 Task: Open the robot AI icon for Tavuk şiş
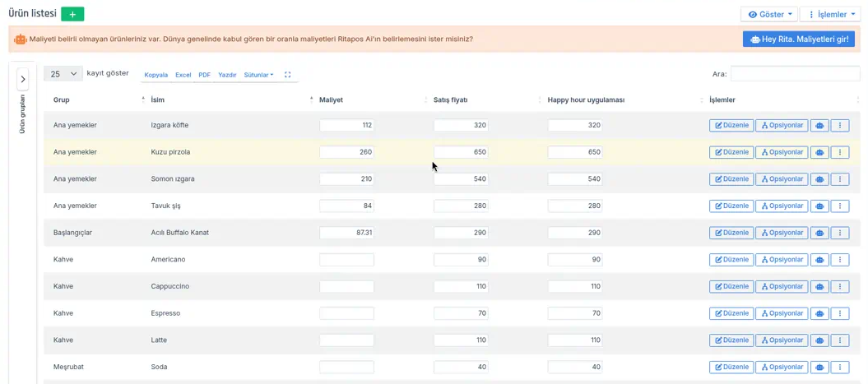819,206
